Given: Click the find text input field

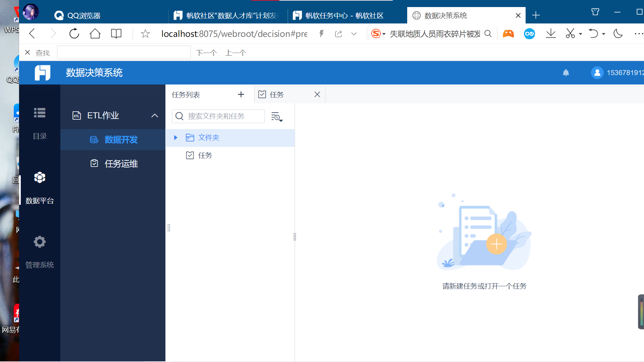Looking at the screenshot, I should 124,52.
